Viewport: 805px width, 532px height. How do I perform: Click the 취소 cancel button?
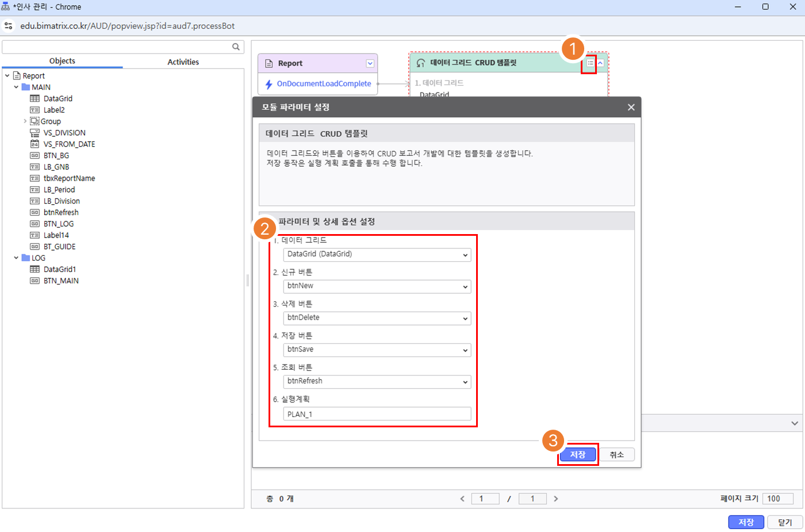click(616, 454)
